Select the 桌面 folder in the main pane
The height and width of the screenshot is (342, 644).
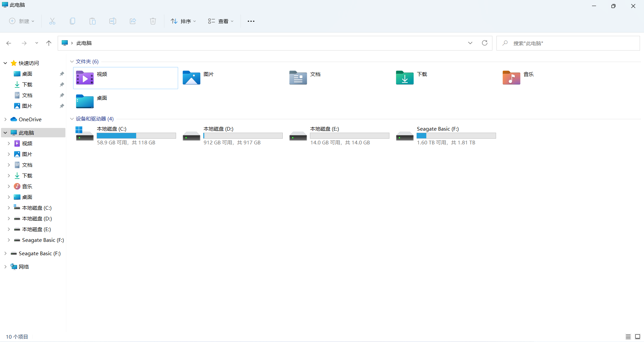point(125,102)
